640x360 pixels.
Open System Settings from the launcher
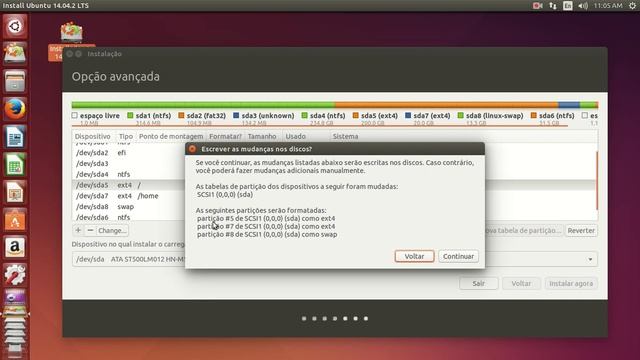(15, 275)
